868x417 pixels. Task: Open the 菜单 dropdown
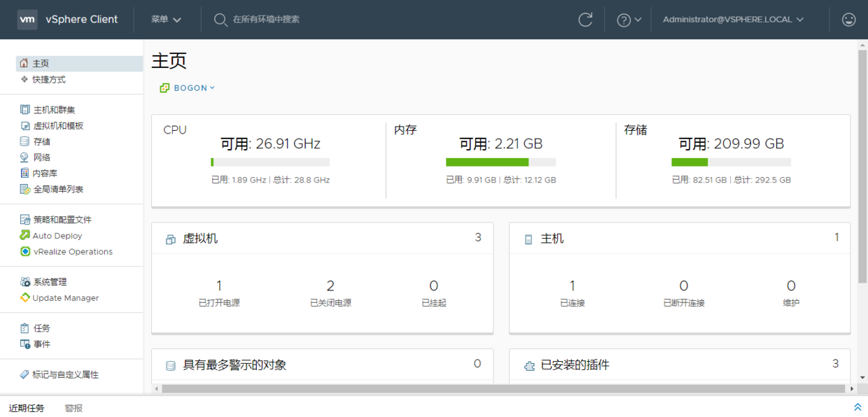165,19
